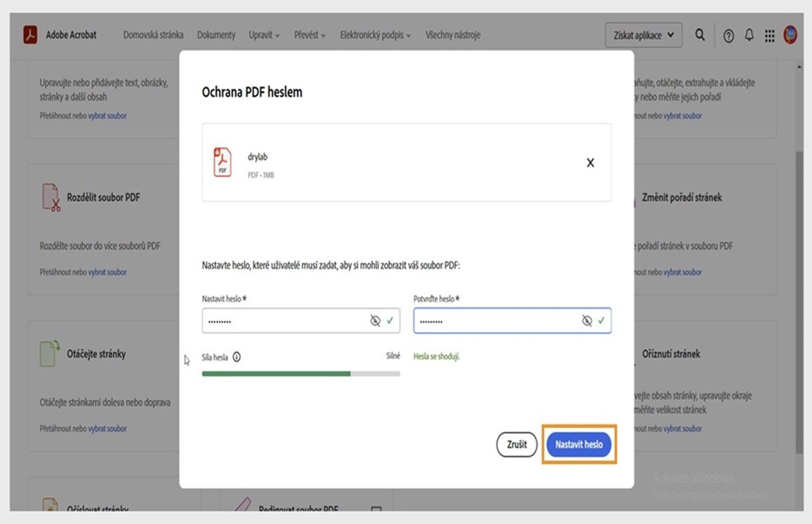The width and height of the screenshot is (812, 524).
Task: Click vybrat soubor under Otáčejte stránky
Action: (107, 428)
